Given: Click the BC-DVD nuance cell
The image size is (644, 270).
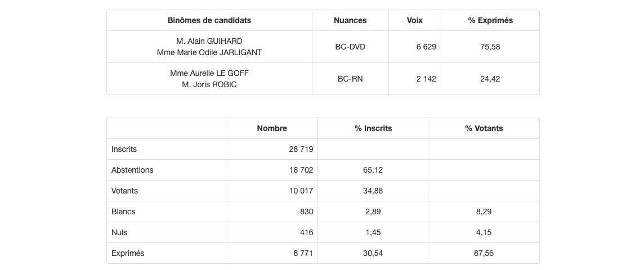Looking at the screenshot, I should 350,47.
